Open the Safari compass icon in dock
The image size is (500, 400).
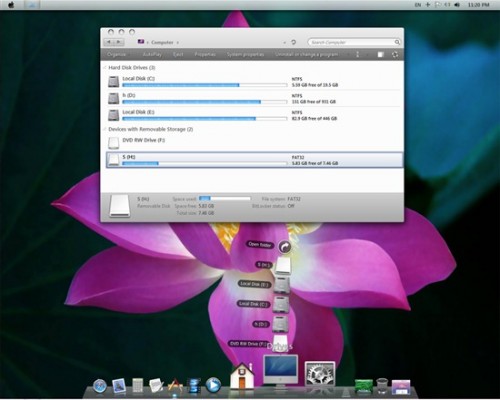(x=100, y=386)
